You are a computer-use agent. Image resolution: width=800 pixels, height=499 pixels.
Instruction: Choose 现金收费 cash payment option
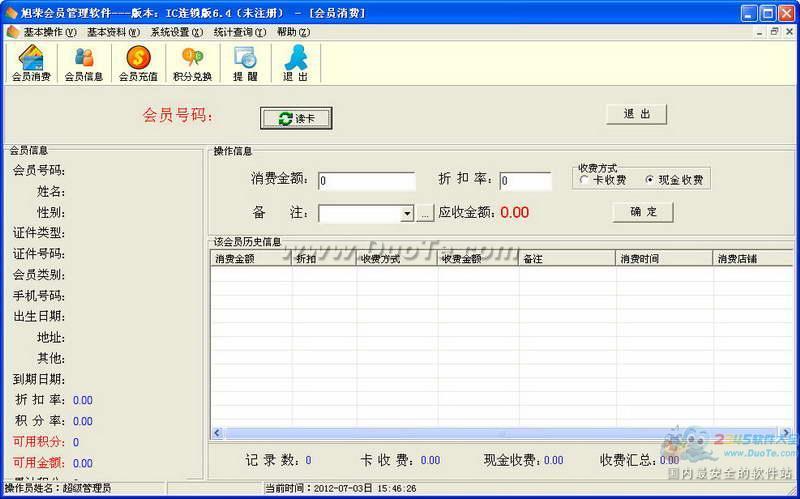[650, 180]
